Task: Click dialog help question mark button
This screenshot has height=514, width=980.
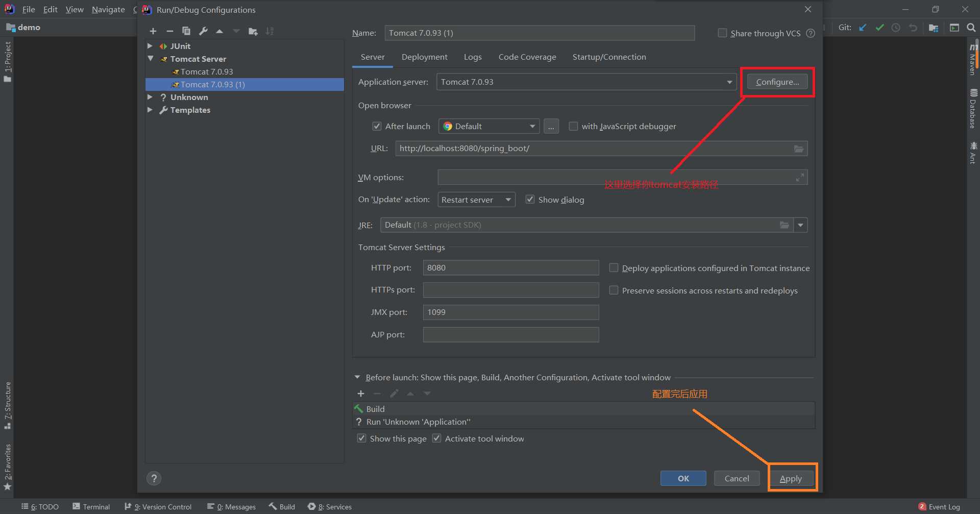Action: 154,478
